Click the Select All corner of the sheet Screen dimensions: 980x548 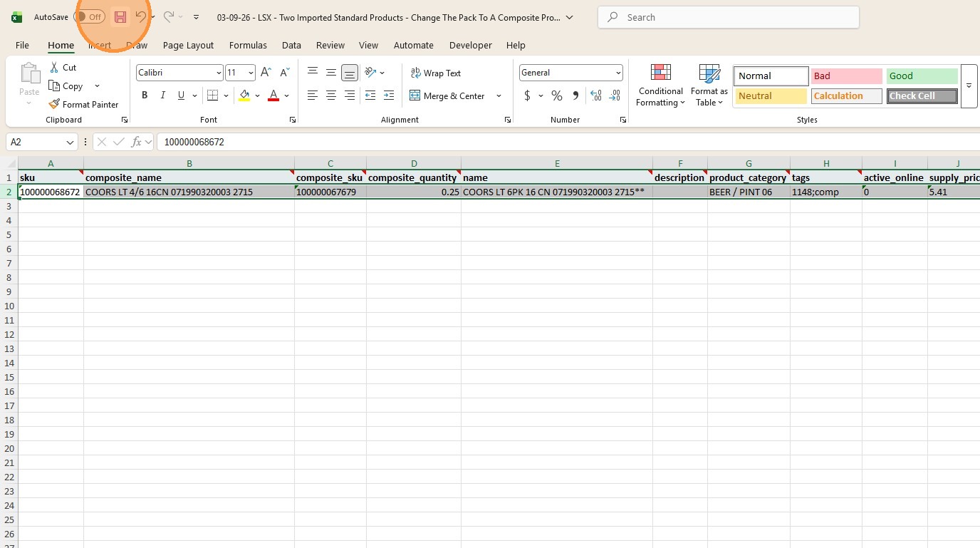click(9, 163)
